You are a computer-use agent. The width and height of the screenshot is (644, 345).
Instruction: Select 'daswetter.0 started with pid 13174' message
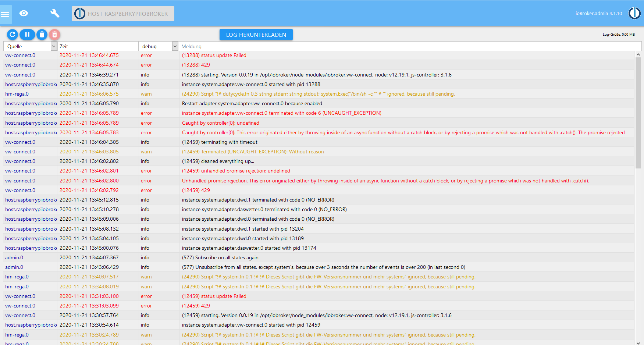pyautogui.click(x=249, y=248)
